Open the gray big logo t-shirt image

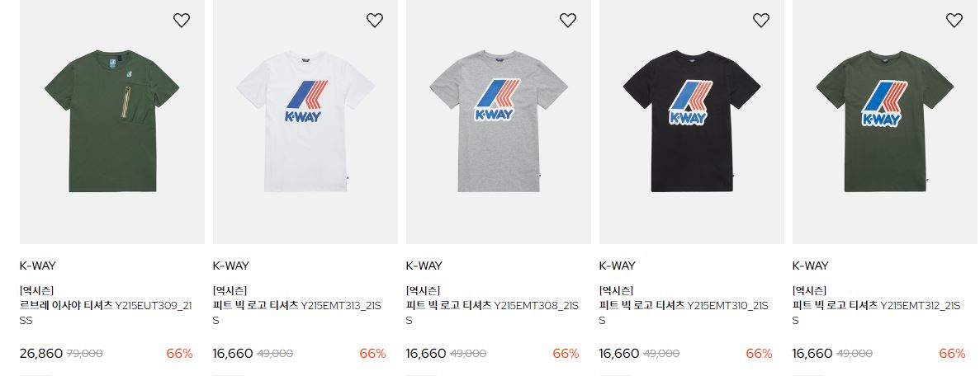[498, 122]
